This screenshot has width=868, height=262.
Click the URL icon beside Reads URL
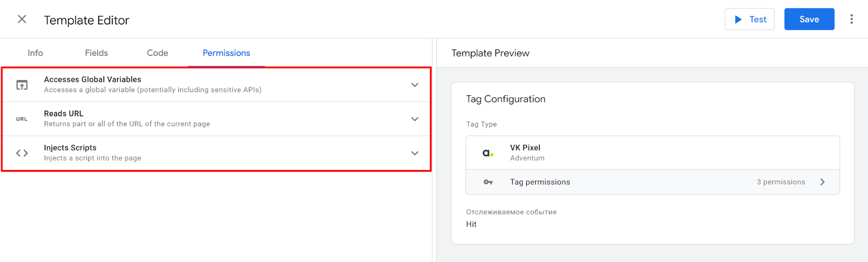pyautogui.click(x=22, y=119)
